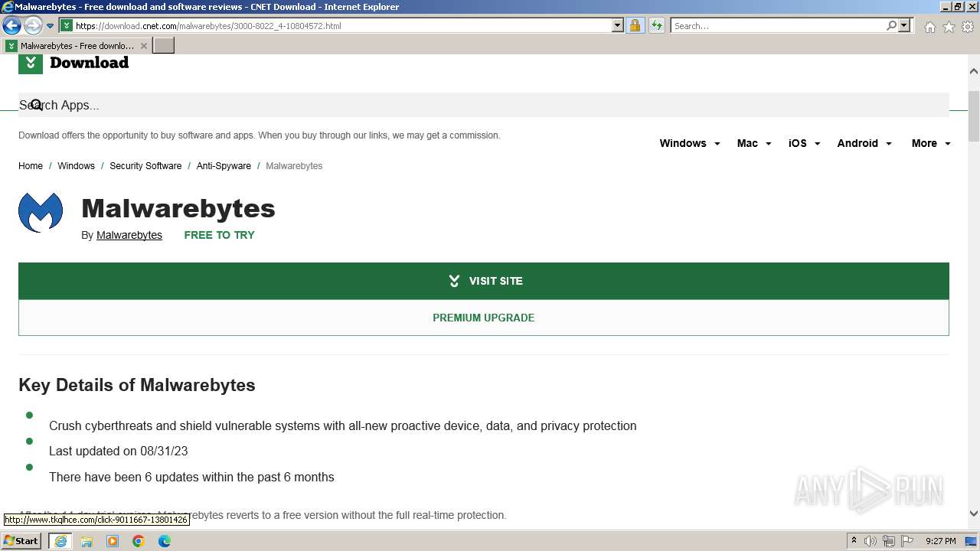Click the IE search box
Screen dimensions: 980x551
pyautogui.click(x=778, y=26)
